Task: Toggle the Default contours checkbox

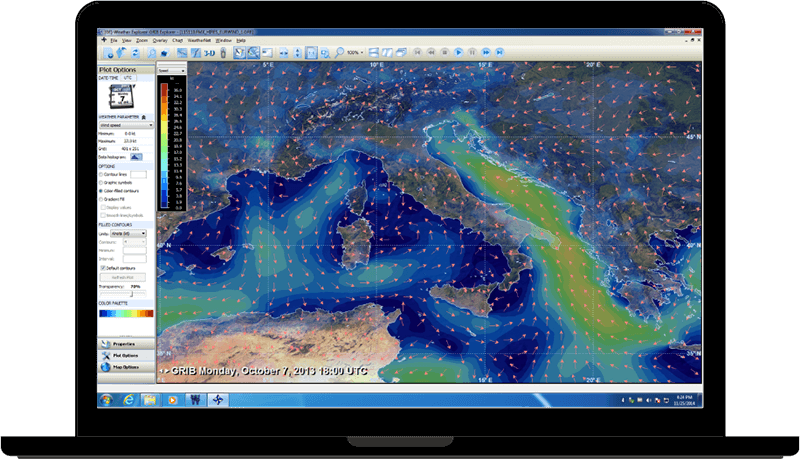Action: (102, 268)
